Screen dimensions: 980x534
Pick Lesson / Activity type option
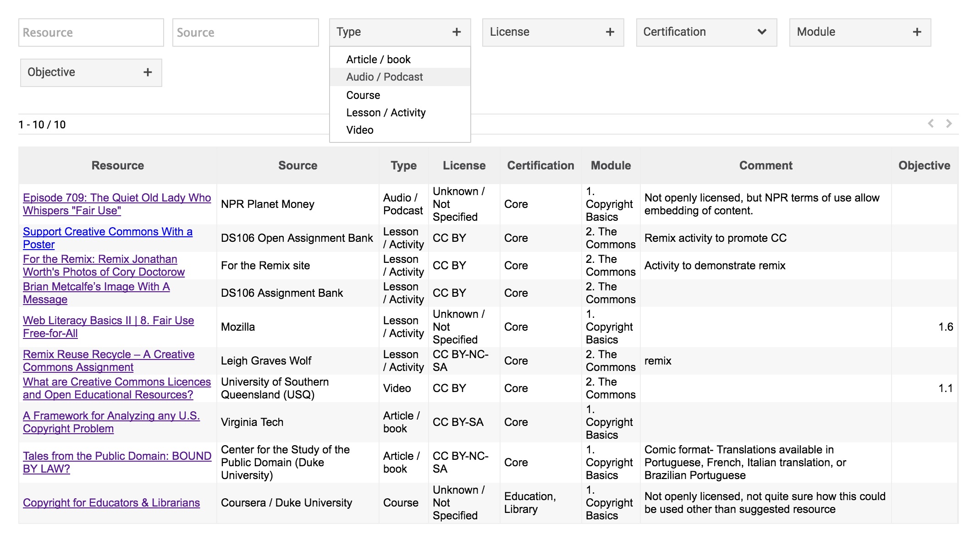(x=385, y=113)
